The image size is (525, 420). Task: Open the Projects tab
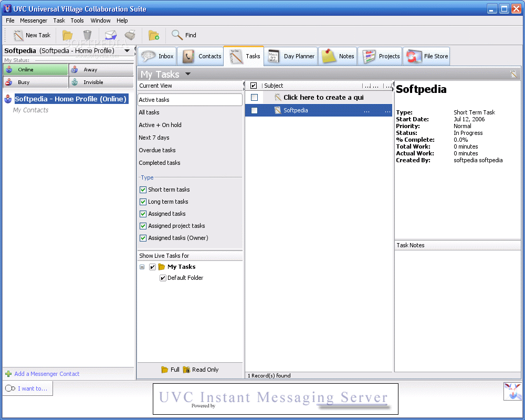coord(380,56)
